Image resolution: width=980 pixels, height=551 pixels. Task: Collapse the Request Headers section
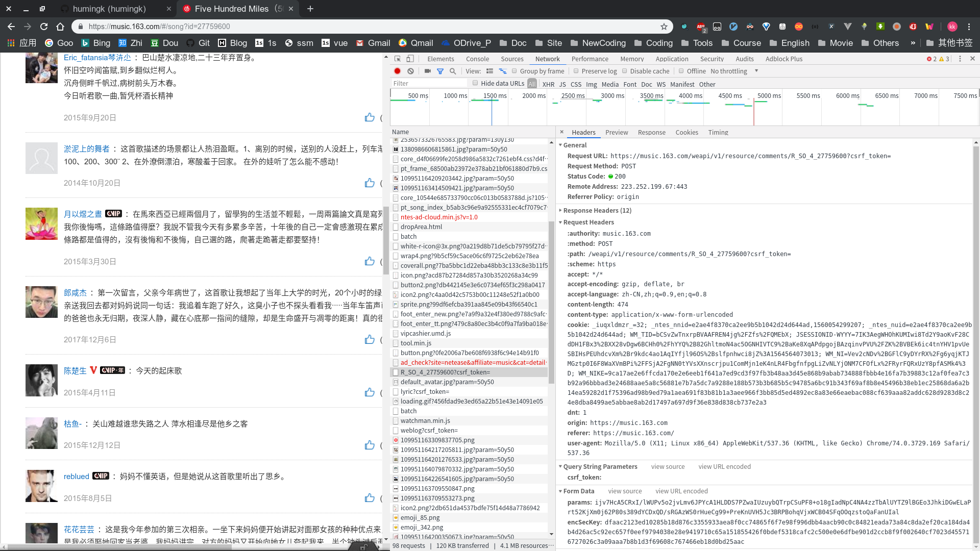588,222
